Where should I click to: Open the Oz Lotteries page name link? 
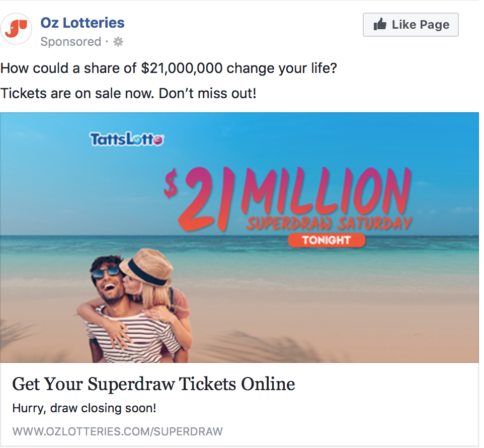coord(83,23)
